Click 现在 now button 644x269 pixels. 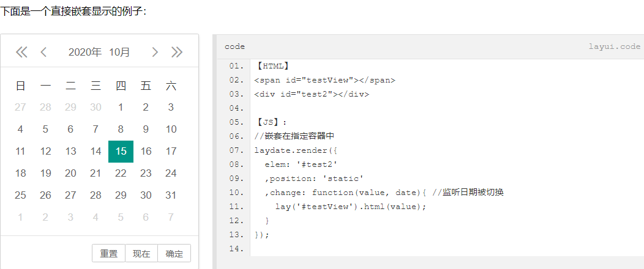[x=141, y=254]
